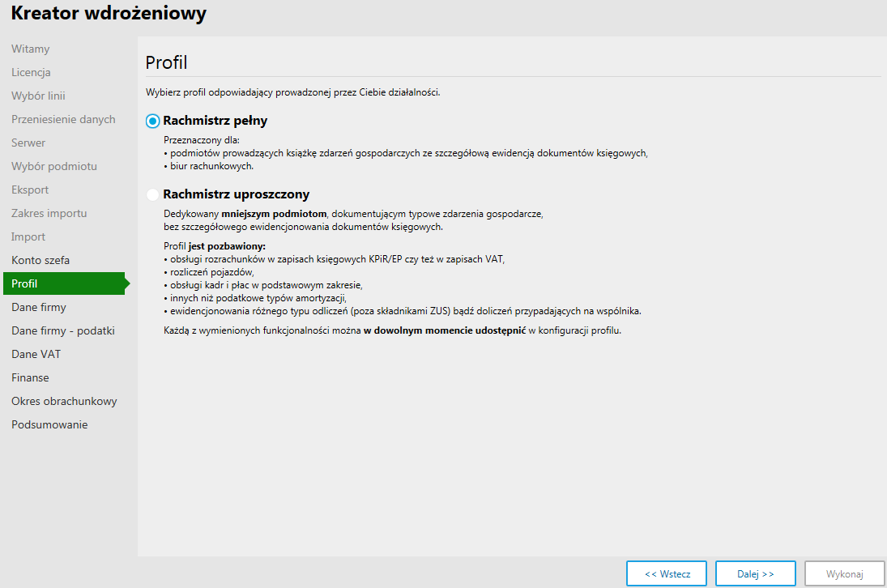Click the line about 'ewidencjonowania różnego typu odliczeń'
This screenshot has width=887, height=588.
pyautogui.click(x=406, y=311)
